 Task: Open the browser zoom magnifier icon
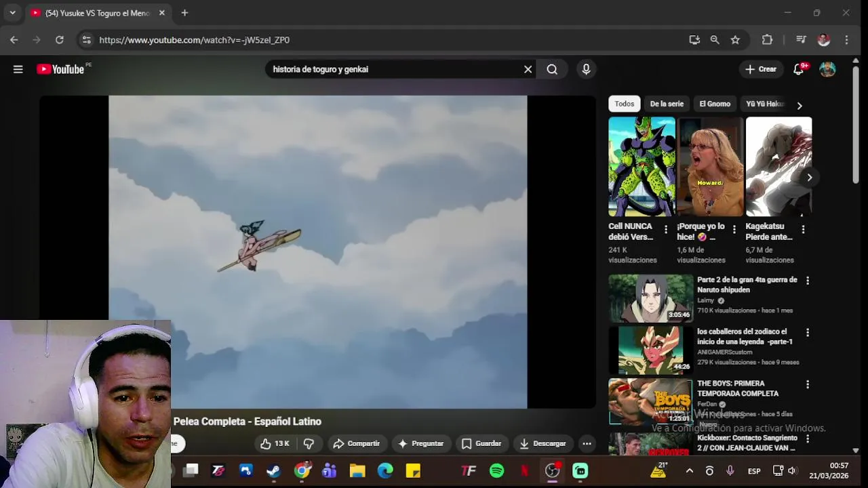click(715, 40)
